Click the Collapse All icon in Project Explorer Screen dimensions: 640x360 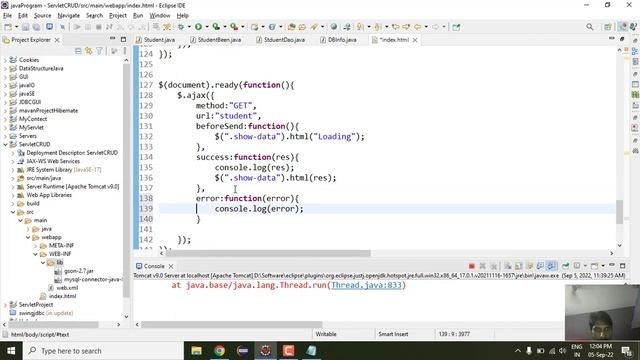tap(78, 51)
